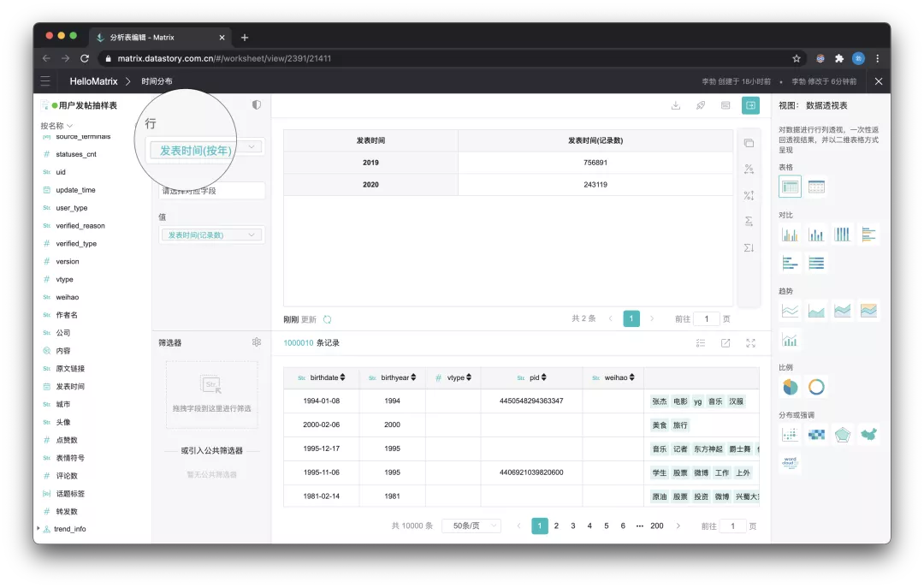Click the row percentage icon
Viewport: 924px width, 588px height.
pos(749,169)
